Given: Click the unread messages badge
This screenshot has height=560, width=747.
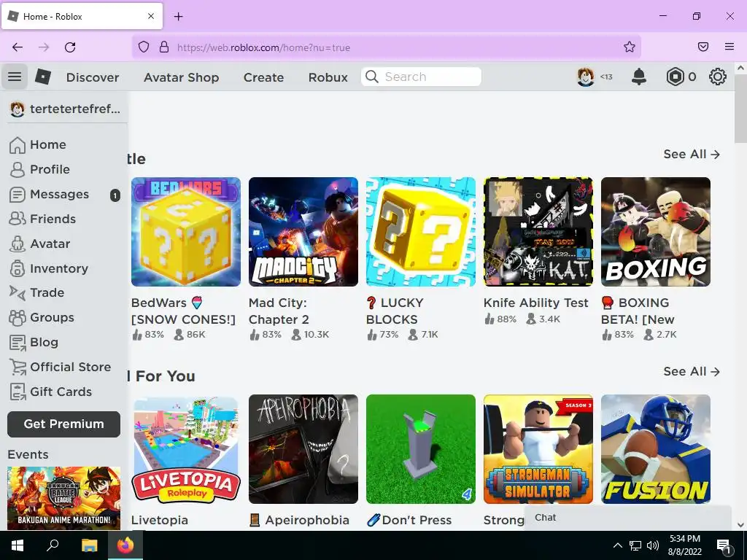Looking at the screenshot, I should pyautogui.click(x=115, y=195).
